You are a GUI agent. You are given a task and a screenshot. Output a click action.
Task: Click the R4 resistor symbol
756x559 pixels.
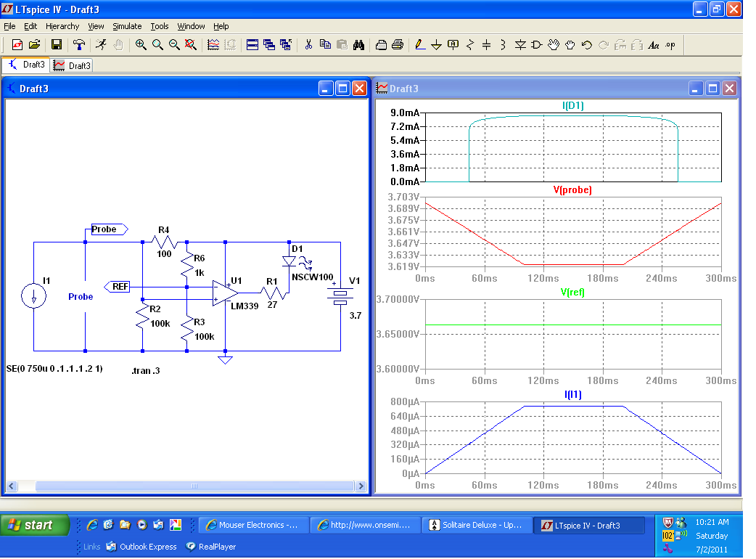165,242
